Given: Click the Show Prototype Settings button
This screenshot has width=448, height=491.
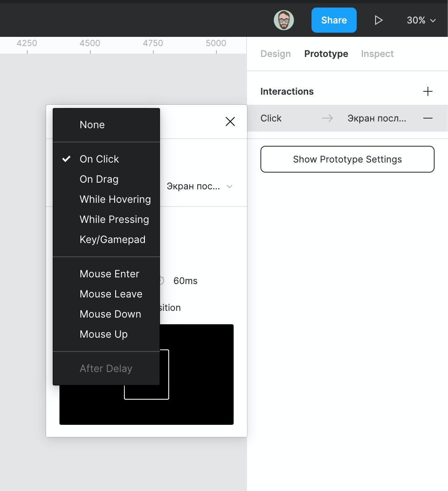Looking at the screenshot, I should [x=347, y=159].
